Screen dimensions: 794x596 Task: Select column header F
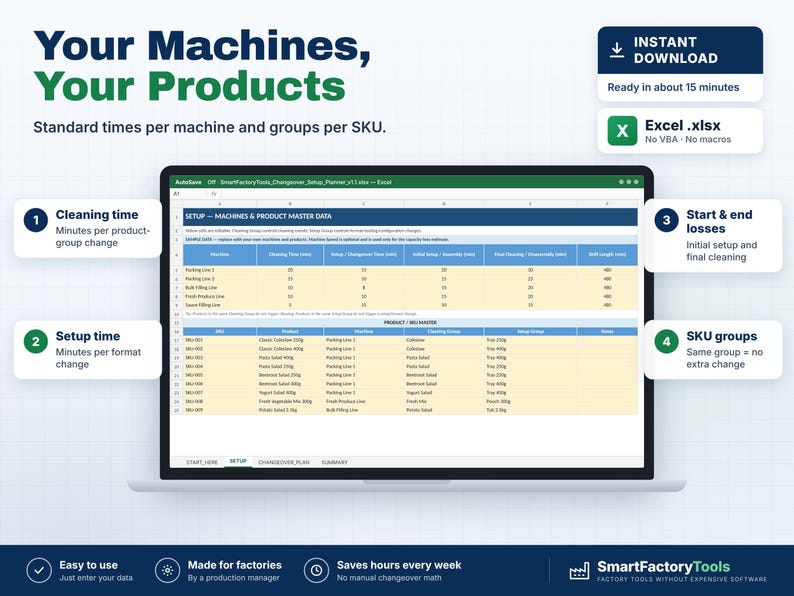607,204
